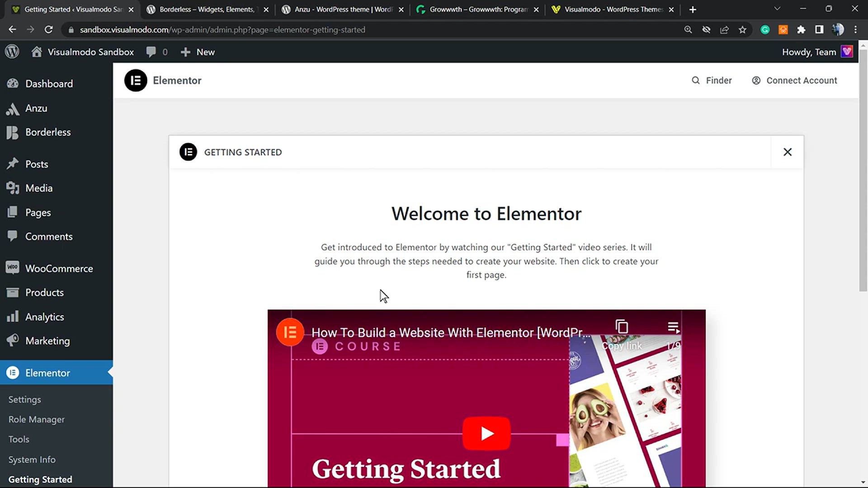868x488 pixels.
Task: Click the address bar URL
Action: tap(222, 30)
